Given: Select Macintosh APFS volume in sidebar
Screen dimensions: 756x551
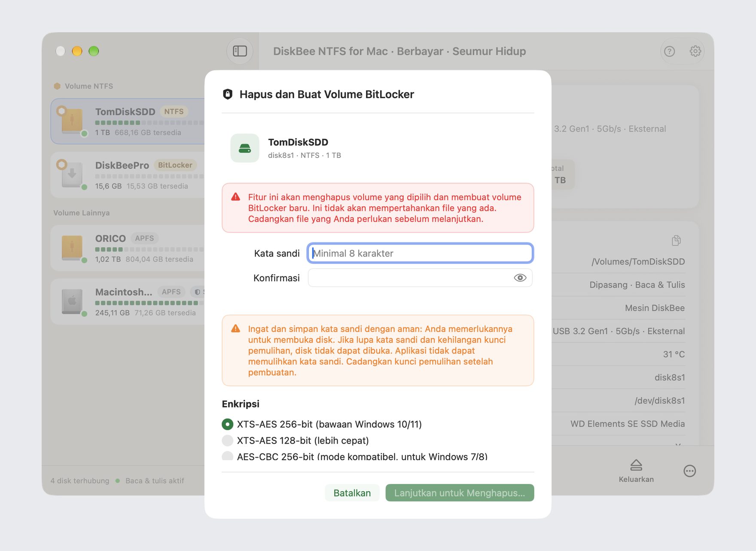Looking at the screenshot, I should (128, 302).
